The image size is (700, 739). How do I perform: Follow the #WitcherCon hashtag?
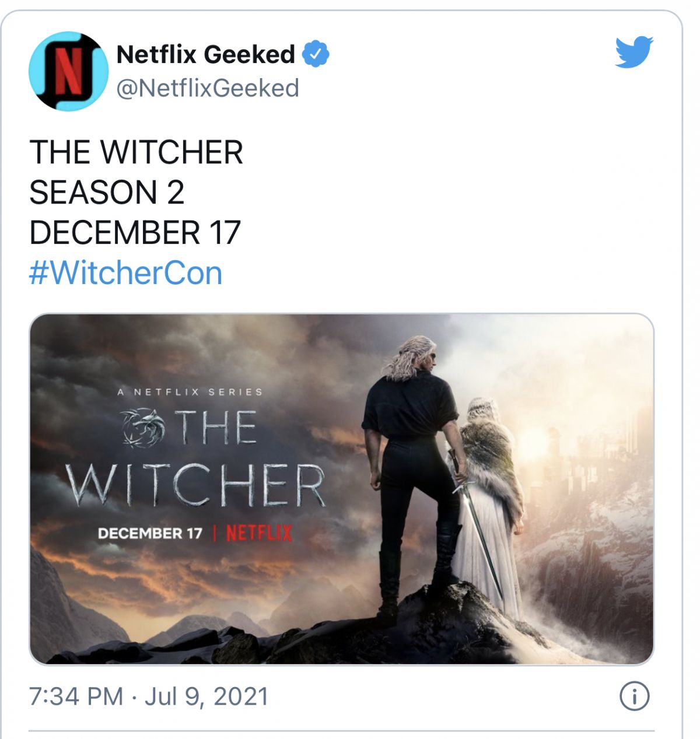click(x=125, y=273)
